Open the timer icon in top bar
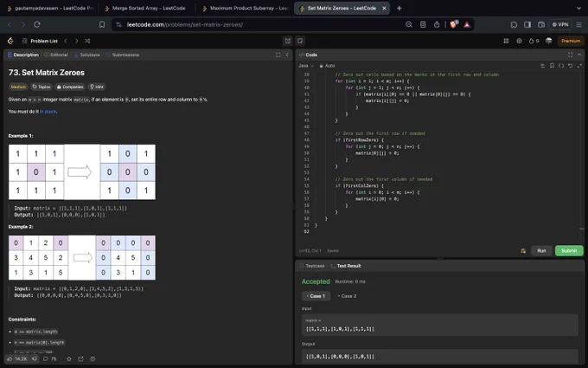 [288, 41]
